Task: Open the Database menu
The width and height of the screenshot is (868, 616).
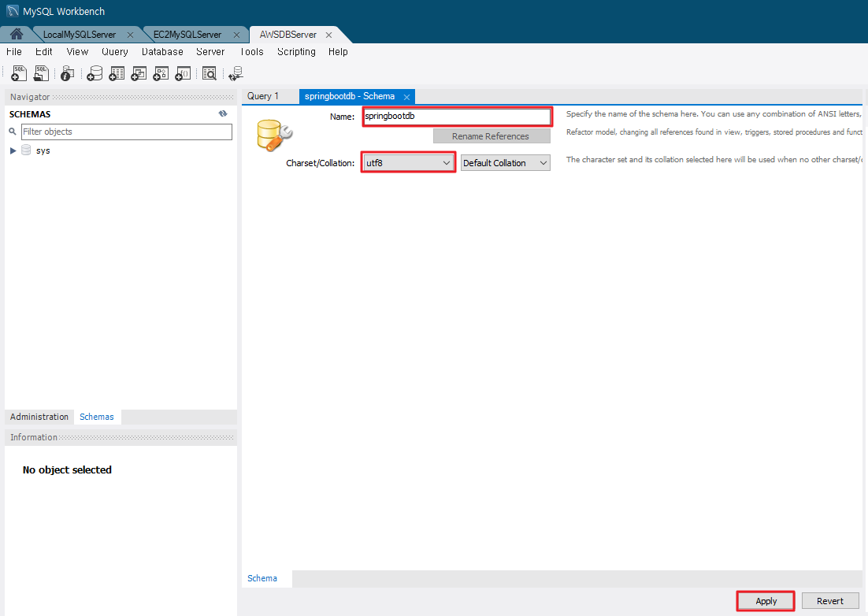Action: pyautogui.click(x=162, y=51)
